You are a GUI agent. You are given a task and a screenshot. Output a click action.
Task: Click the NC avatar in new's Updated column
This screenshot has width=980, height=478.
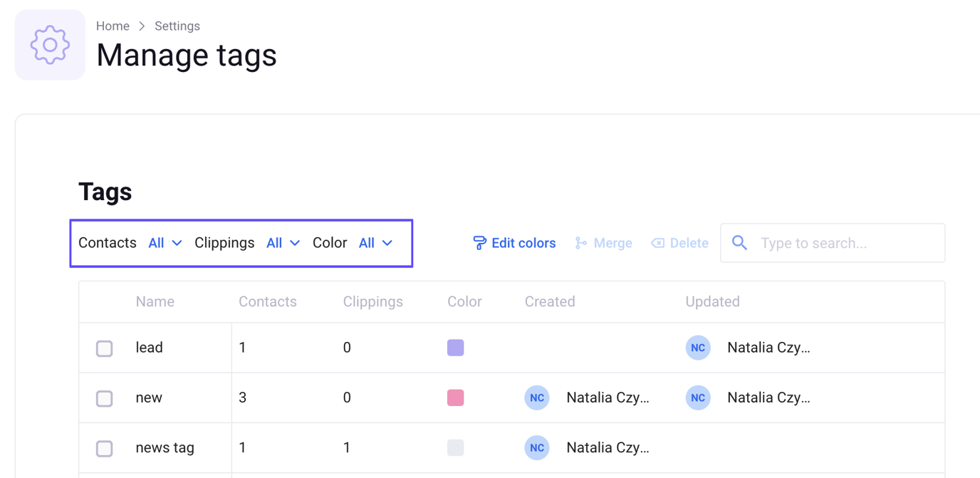click(x=698, y=398)
